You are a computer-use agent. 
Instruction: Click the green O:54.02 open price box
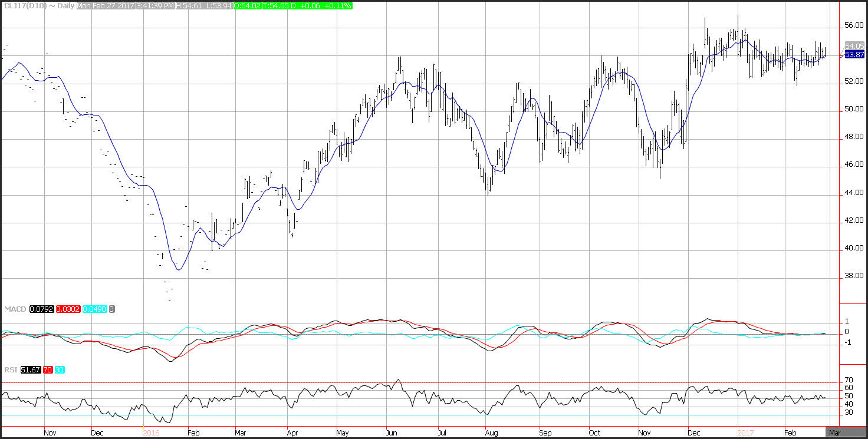pyautogui.click(x=246, y=5)
